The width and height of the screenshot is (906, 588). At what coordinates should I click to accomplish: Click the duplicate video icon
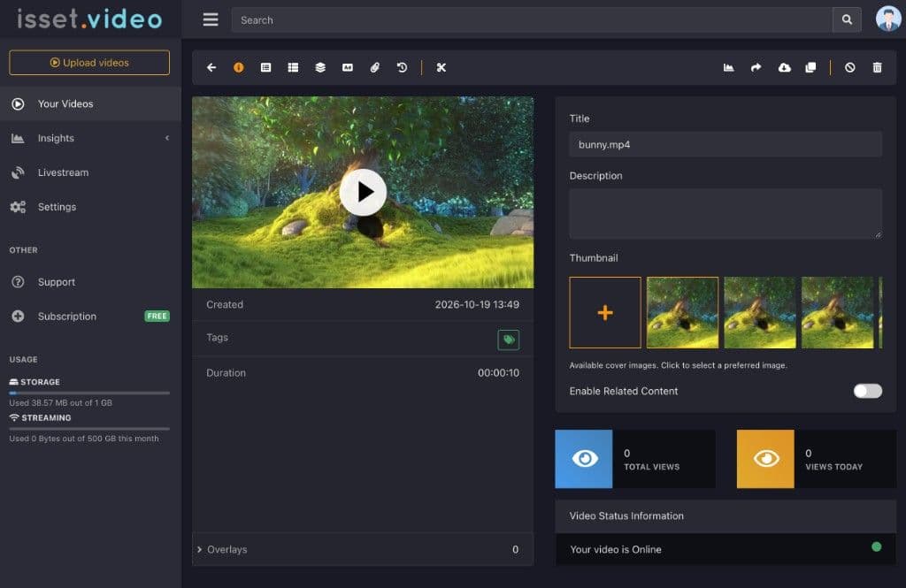point(810,67)
